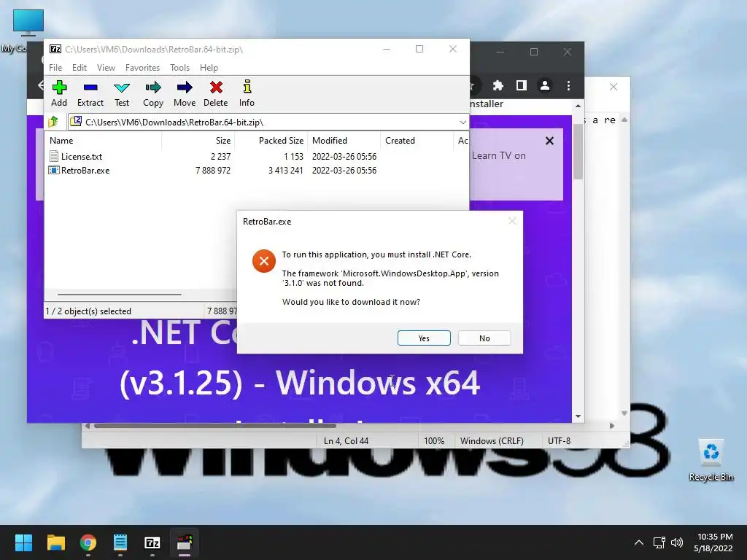This screenshot has height=560, width=747.
Task: Select the My Computer desktop icon
Action: tap(28, 22)
